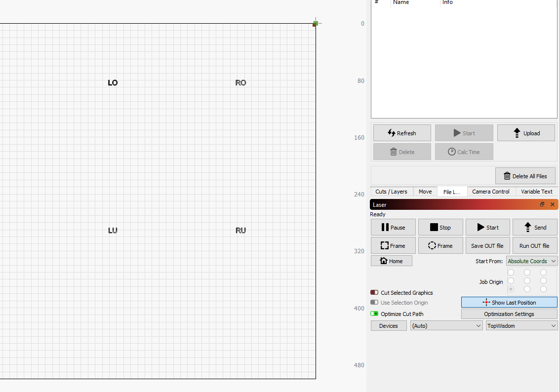Home the laser head
Viewport: 559px width, 392px height.
pos(392,261)
